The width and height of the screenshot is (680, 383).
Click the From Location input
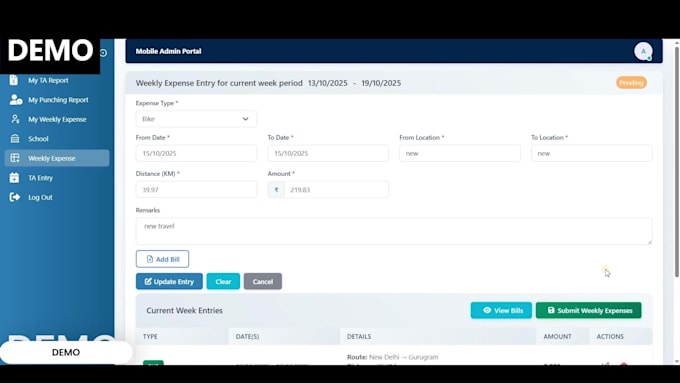point(460,153)
